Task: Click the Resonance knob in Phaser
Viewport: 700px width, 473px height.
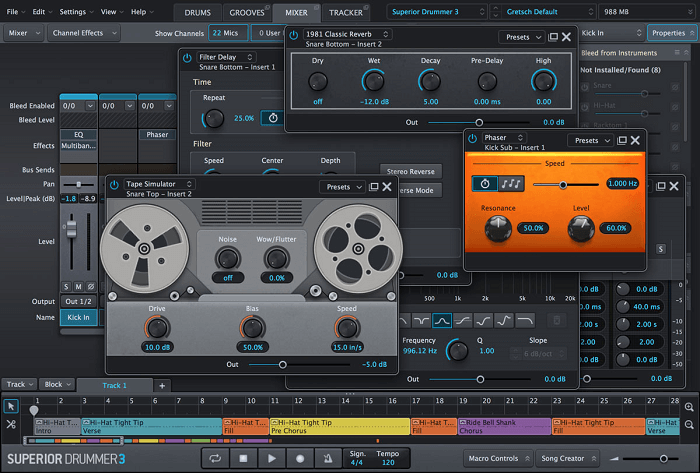Action: (498, 228)
